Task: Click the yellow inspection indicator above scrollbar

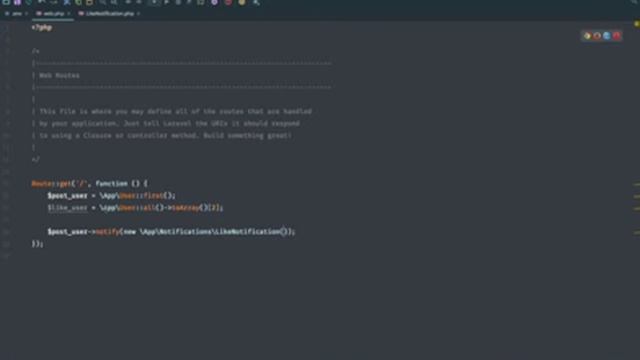Action: click(x=636, y=24)
